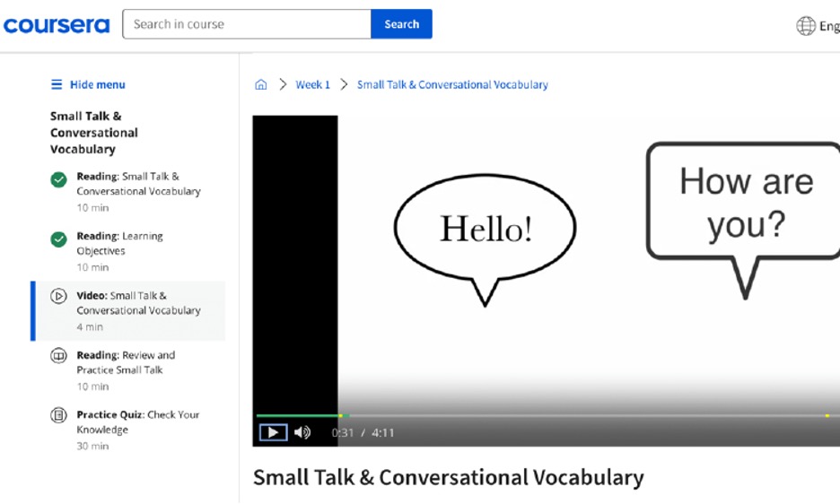The width and height of the screenshot is (840, 504).
Task: Click video title heading below the player
Action: click(x=449, y=477)
